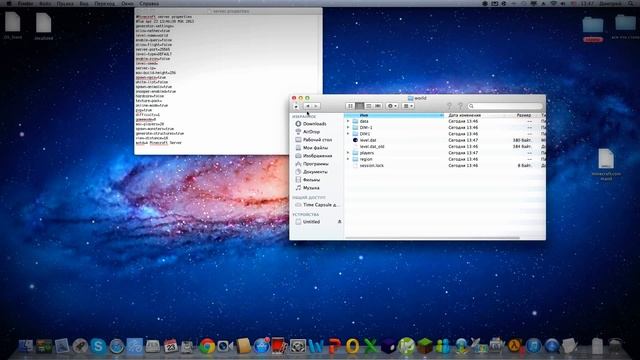Image resolution: width=640 pixels, height=360 pixels.
Task: Open Фильмы in Finder sidebar
Action: [x=311, y=180]
